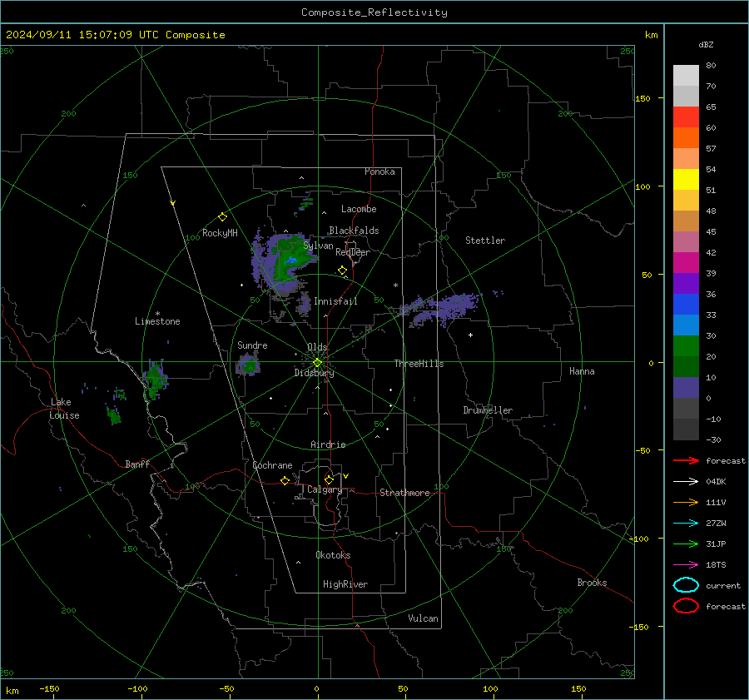749x700 pixels.
Task: Click the 10 dBZ purple color swatch
Action: [686, 387]
